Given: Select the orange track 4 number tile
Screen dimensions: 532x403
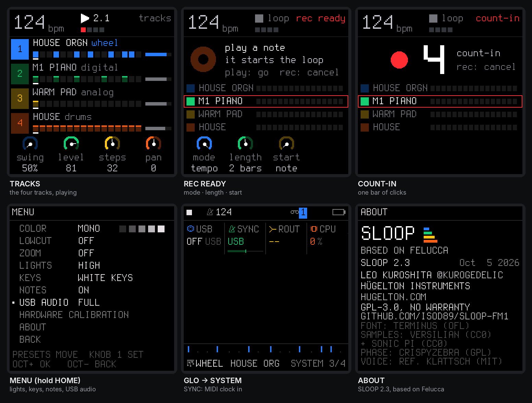Looking at the screenshot, I should pos(20,123).
